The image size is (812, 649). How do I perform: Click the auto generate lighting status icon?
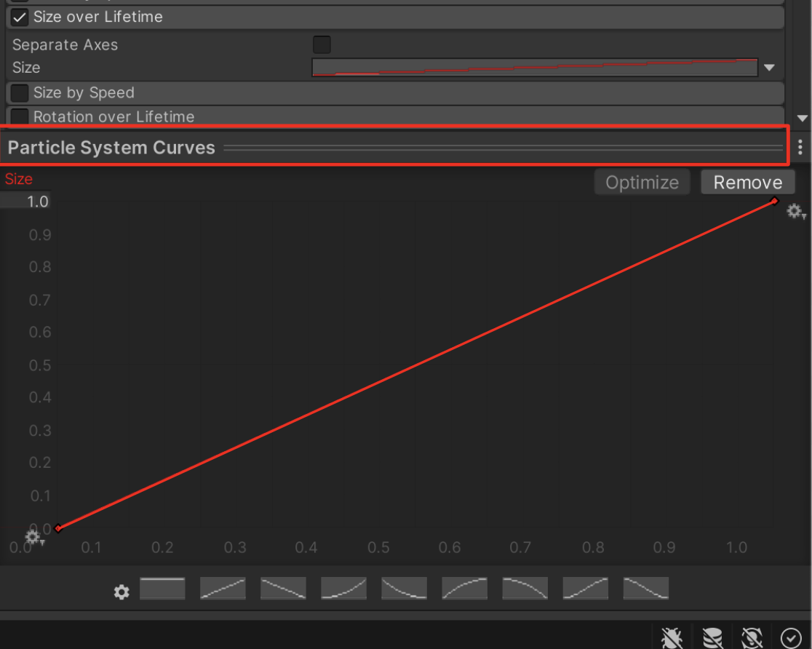point(752,637)
